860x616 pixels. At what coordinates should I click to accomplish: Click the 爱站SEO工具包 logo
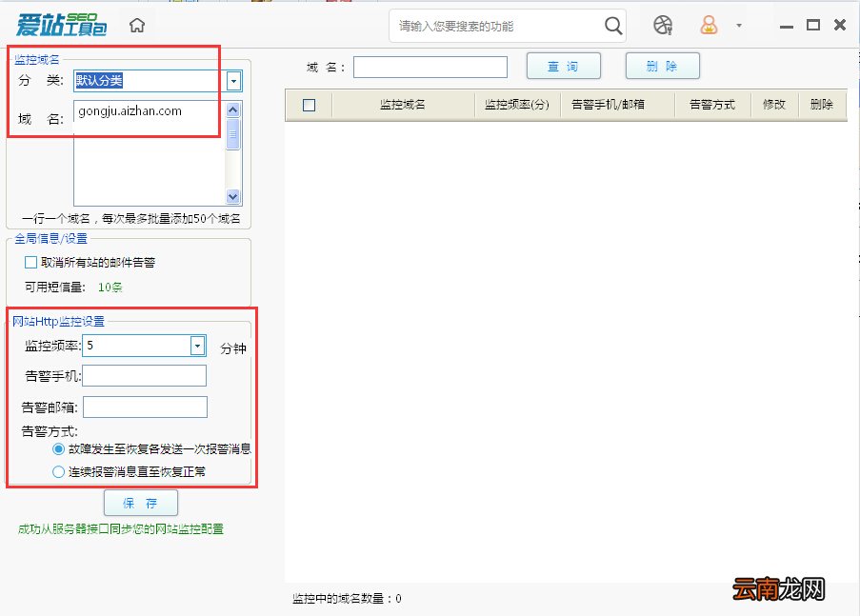pos(61,25)
